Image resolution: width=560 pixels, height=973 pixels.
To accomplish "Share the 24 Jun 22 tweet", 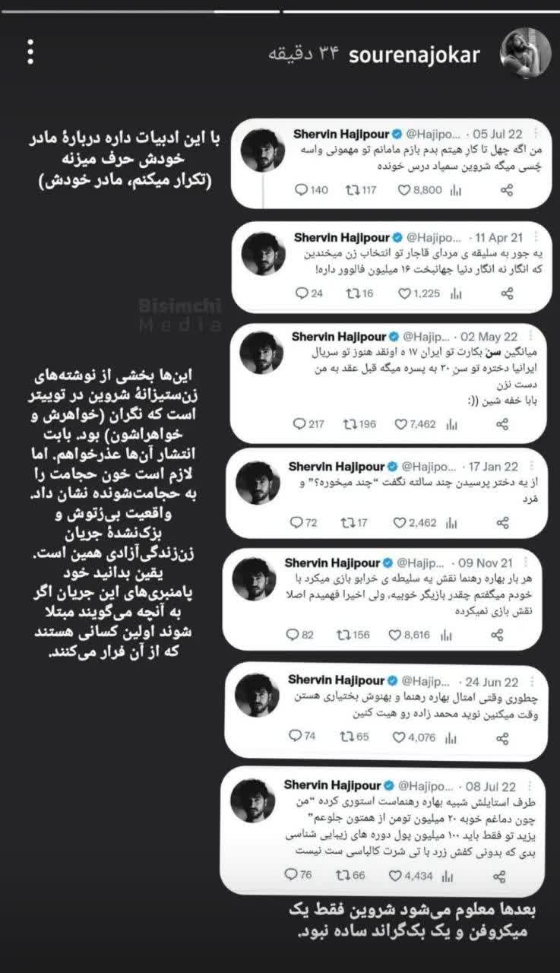I will [503, 736].
